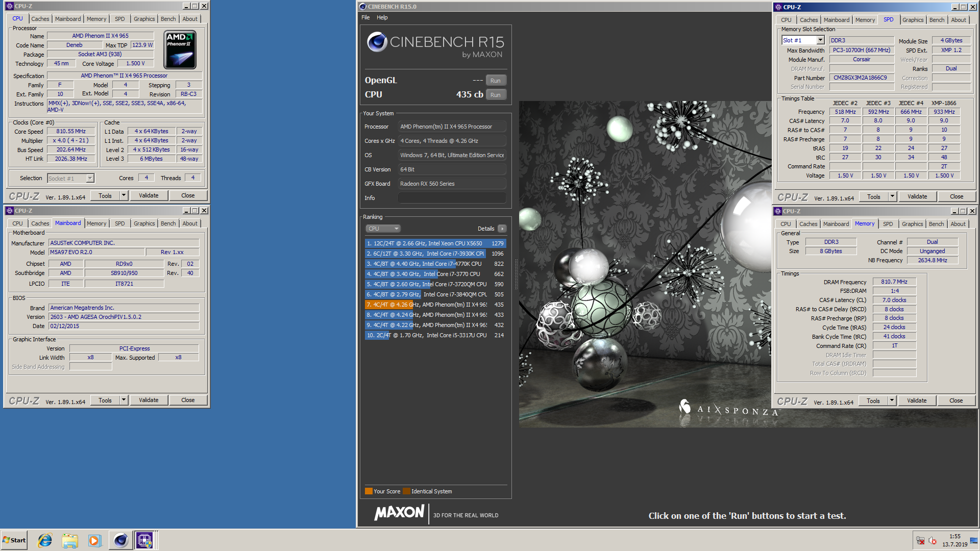The image size is (980, 551).
Task: Click the XMP-1866 frequency value 933 MHz
Action: pos(944,112)
